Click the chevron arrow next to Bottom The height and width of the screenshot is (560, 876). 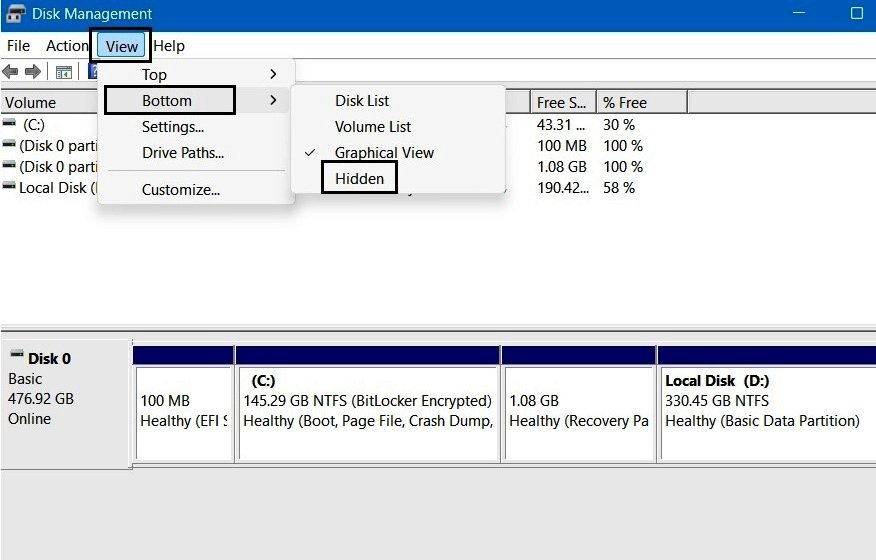click(x=273, y=100)
